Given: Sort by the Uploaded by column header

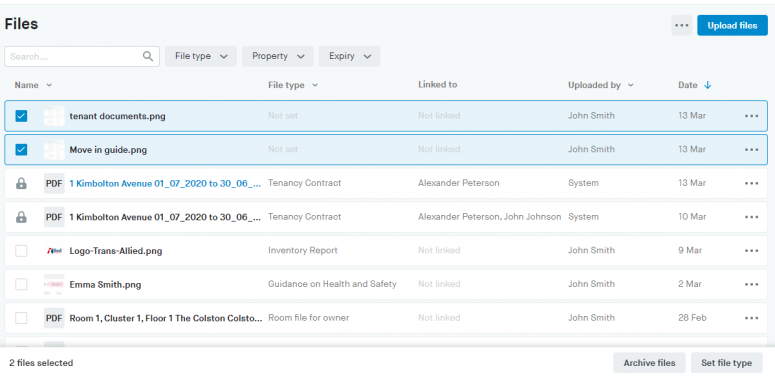Looking at the screenshot, I should pyautogui.click(x=601, y=85).
